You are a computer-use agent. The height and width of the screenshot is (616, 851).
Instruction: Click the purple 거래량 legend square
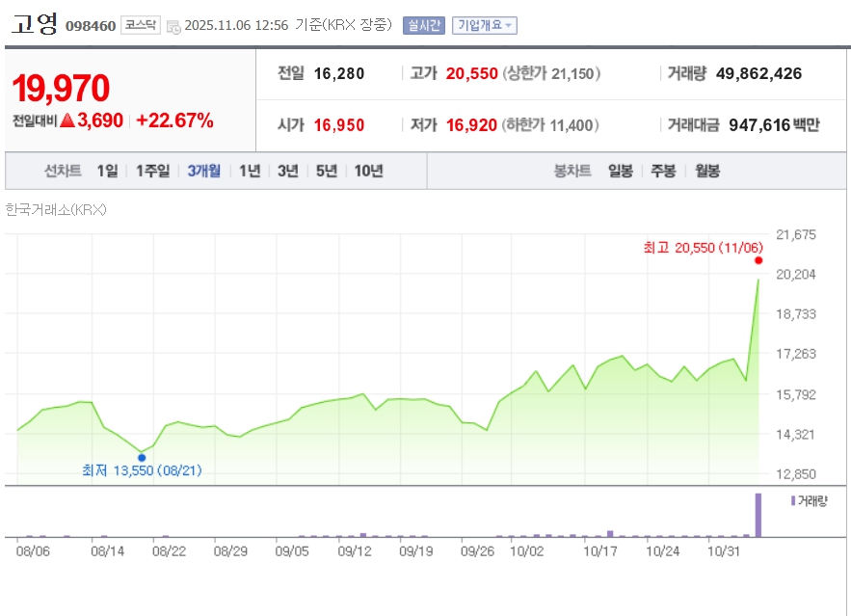click(x=793, y=501)
